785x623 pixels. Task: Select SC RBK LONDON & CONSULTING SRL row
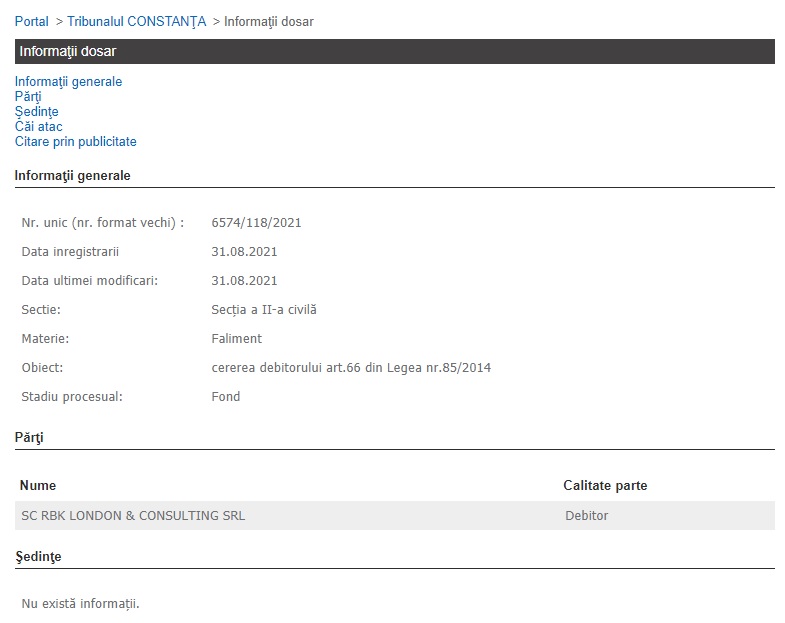[x=395, y=516]
